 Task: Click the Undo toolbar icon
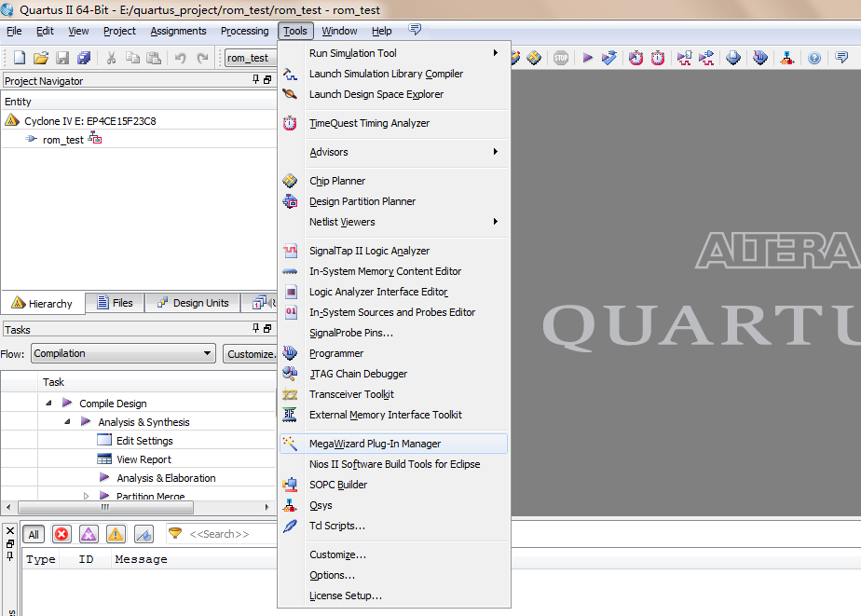[180, 58]
